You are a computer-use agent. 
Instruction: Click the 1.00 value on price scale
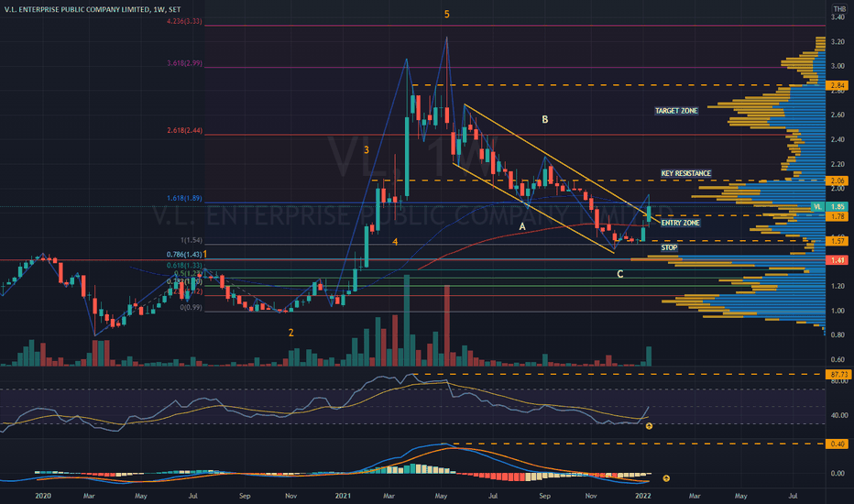click(x=838, y=312)
